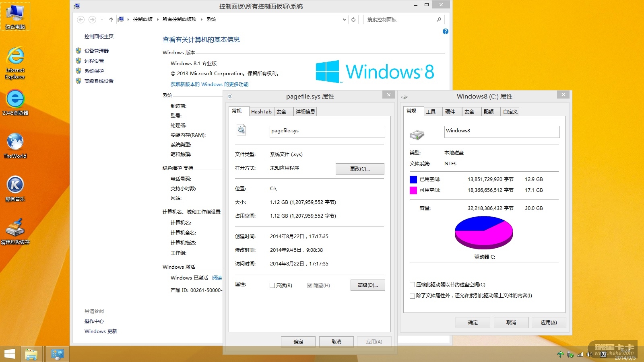644x362 pixels.
Task: Launch the Internet Explorer desktop icon
Action: tap(15, 63)
